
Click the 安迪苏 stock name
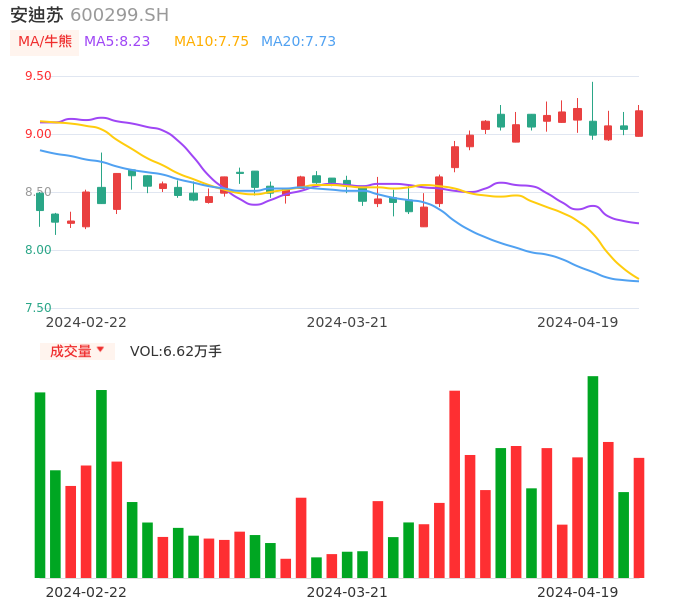[36, 15]
